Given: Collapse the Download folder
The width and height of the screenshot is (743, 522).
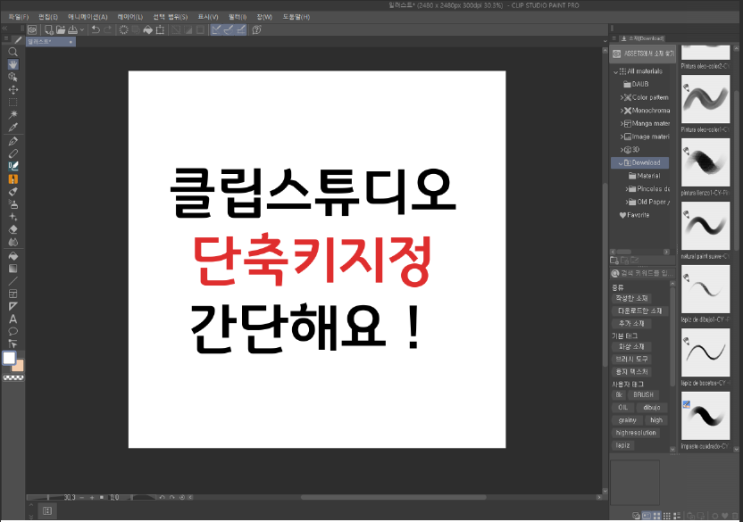Looking at the screenshot, I should [x=620, y=163].
